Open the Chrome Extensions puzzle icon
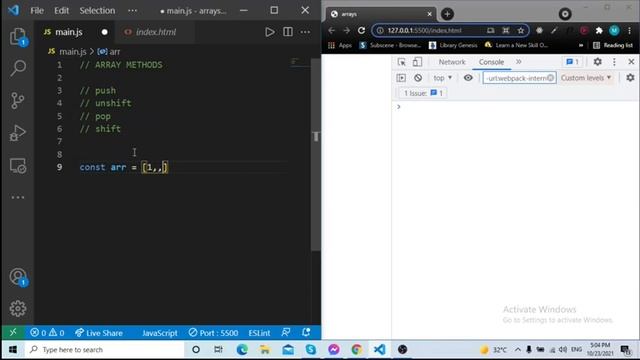The width and height of the screenshot is (640, 360). coord(599,31)
